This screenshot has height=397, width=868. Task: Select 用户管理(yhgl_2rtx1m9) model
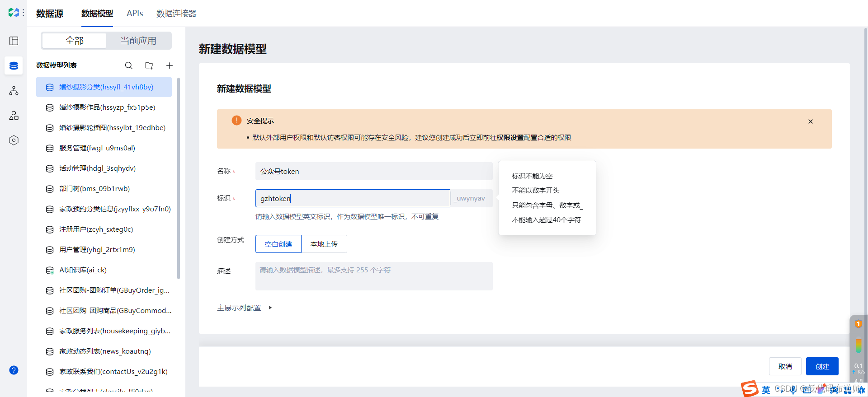pos(104,250)
